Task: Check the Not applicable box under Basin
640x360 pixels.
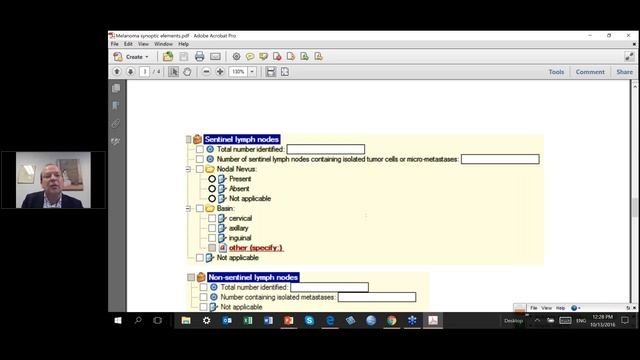Action: point(200,258)
